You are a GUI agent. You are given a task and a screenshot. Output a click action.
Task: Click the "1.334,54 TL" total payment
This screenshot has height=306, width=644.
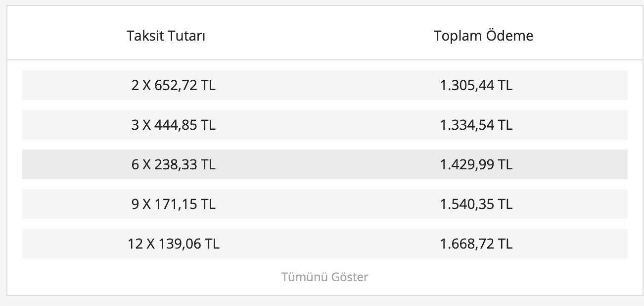pyautogui.click(x=476, y=125)
